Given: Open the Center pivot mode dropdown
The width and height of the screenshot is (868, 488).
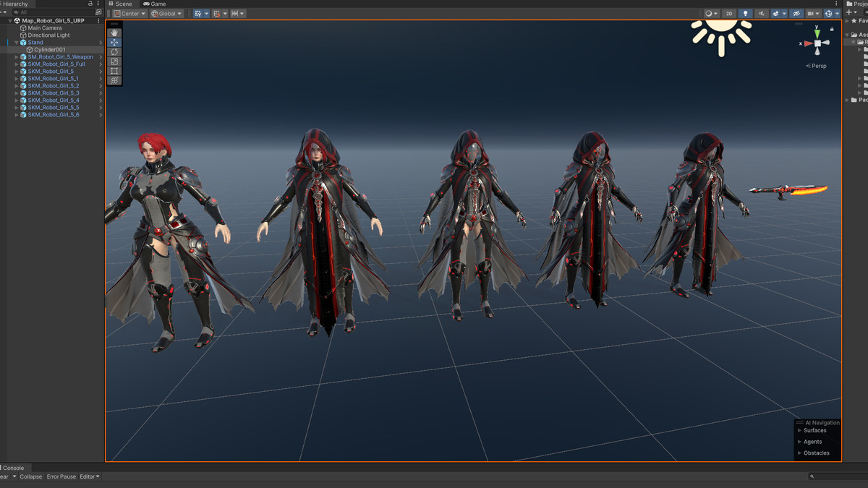Looking at the screenshot, I should point(129,14).
